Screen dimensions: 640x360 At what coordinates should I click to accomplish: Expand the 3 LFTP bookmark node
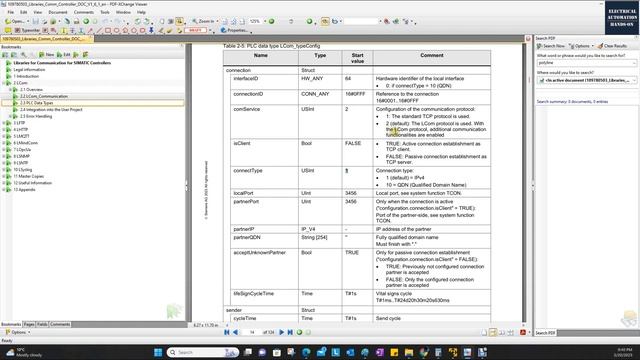[4, 123]
